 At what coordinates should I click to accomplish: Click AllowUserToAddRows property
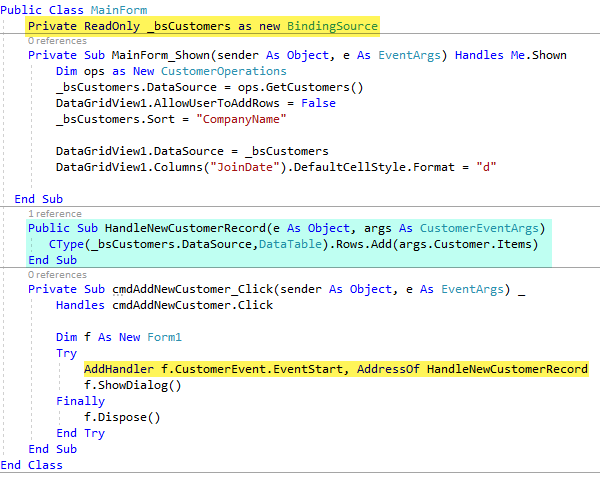(x=217, y=104)
